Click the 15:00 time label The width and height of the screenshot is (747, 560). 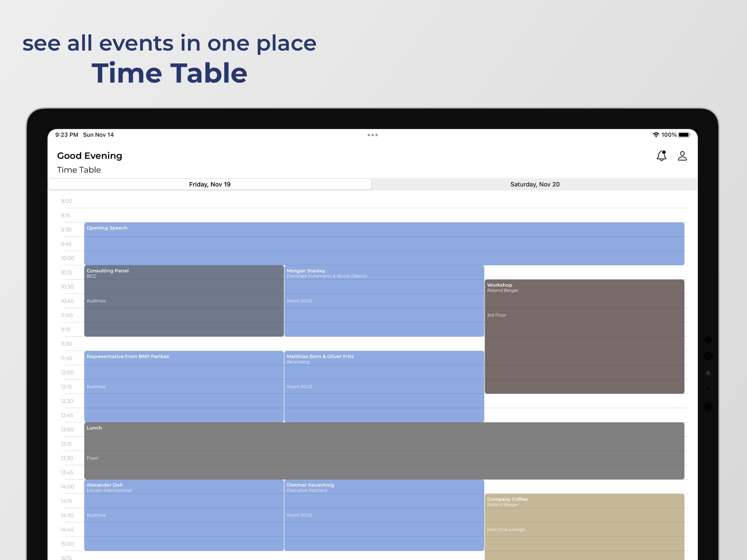(67, 544)
